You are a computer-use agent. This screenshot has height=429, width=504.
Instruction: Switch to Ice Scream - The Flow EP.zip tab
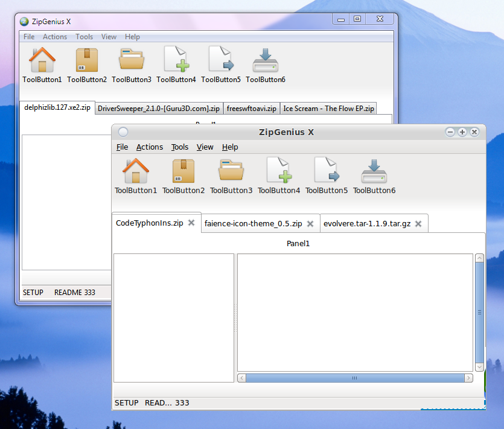[x=328, y=109]
